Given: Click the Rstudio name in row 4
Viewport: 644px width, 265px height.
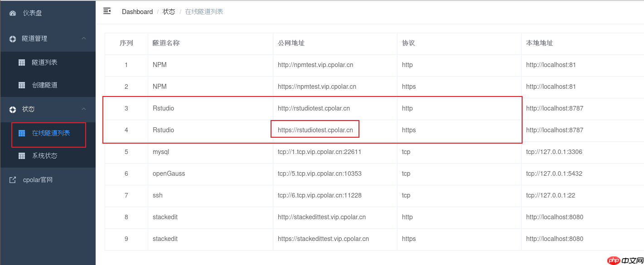Looking at the screenshot, I should pos(163,130).
